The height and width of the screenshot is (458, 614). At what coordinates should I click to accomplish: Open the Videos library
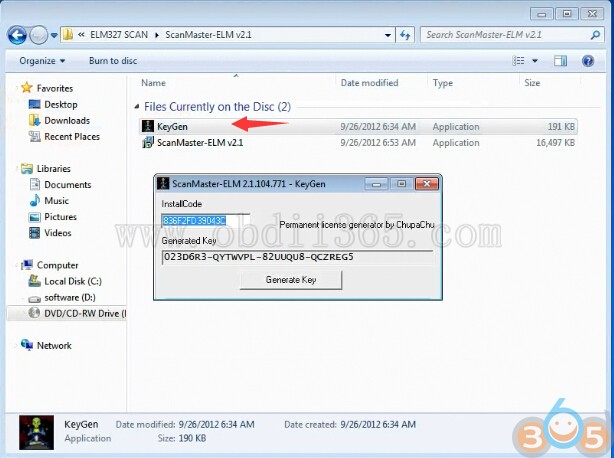pyautogui.click(x=58, y=233)
